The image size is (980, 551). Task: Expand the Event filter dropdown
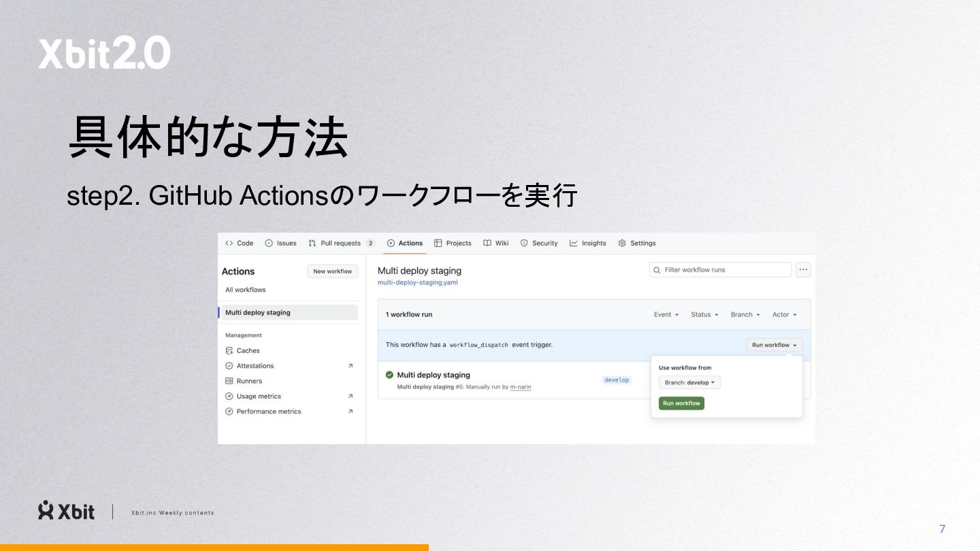click(x=666, y=314)
